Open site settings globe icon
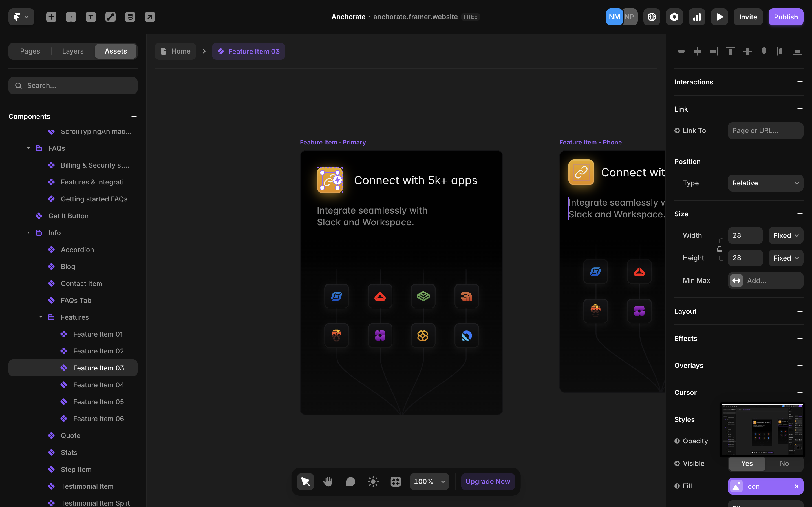Image resolution: width=812 pixels, height=507 pixels. pyautogui.click(x=652, y=17)
